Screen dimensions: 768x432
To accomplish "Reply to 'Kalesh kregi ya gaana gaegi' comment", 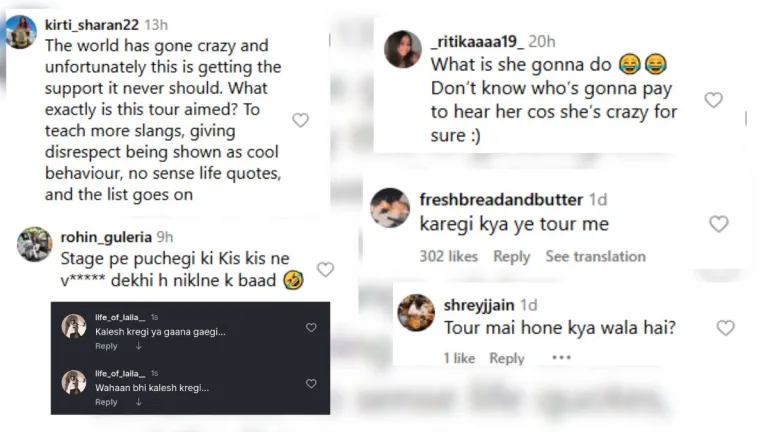I will point(106,346).
